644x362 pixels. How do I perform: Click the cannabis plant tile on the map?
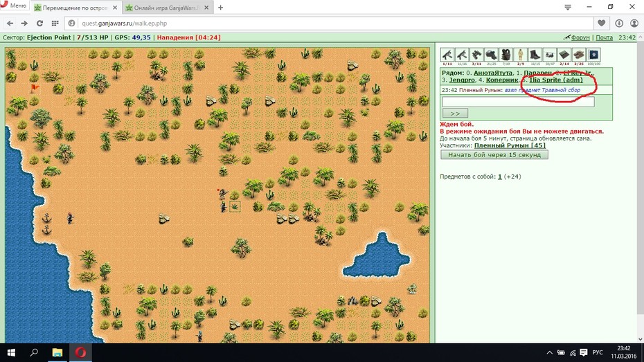[x=235, y=206]
